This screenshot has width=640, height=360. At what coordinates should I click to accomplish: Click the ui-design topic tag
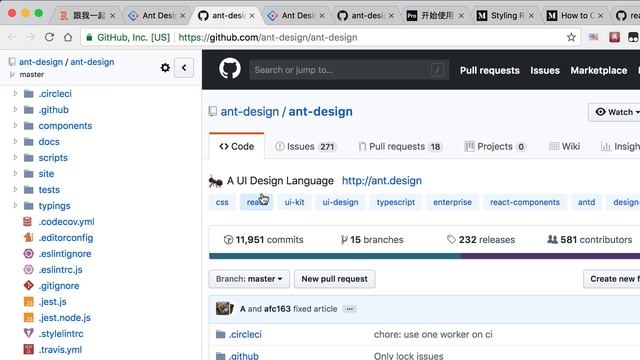[x=340, y=202]
